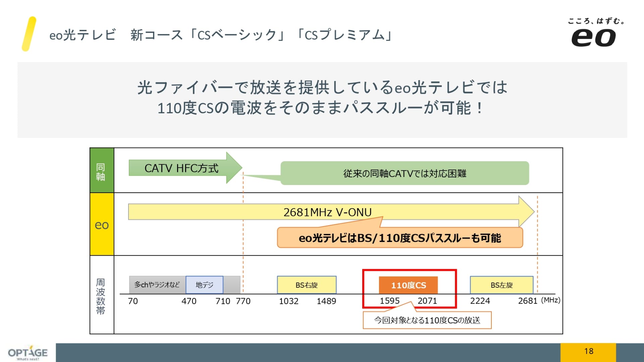
Task: Click the frequency value '2071'
Action: tap(427, 301)
